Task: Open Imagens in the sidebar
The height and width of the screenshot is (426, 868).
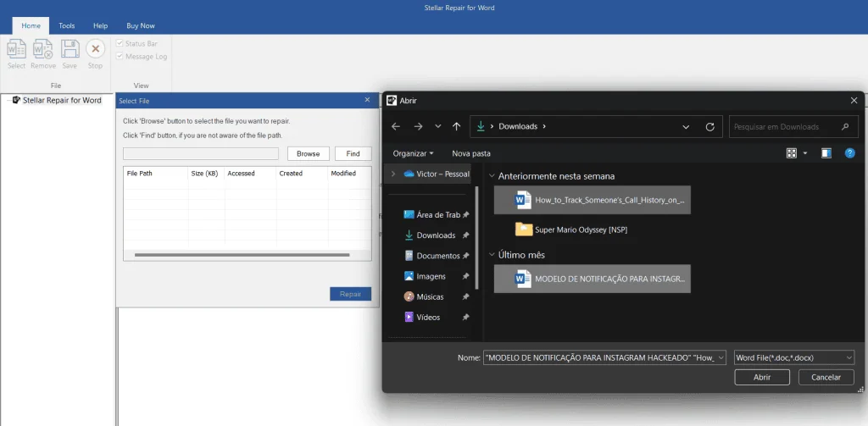Action: (426, 276)
